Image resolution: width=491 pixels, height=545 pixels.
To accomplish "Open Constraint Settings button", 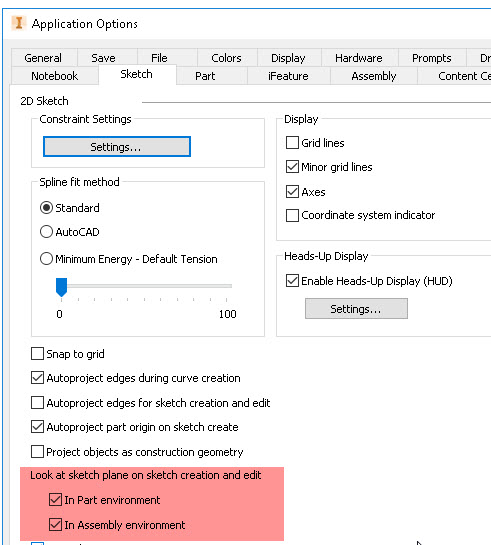I will pyautogui.click(x=117, y=147).
